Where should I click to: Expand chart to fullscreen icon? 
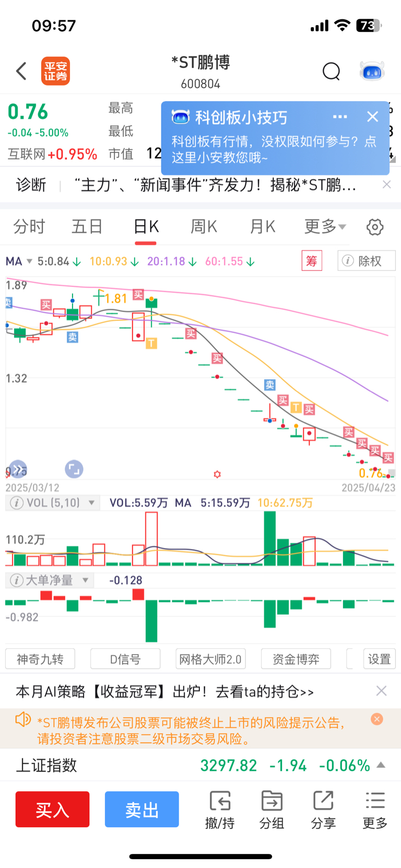(x=74, y=469)
